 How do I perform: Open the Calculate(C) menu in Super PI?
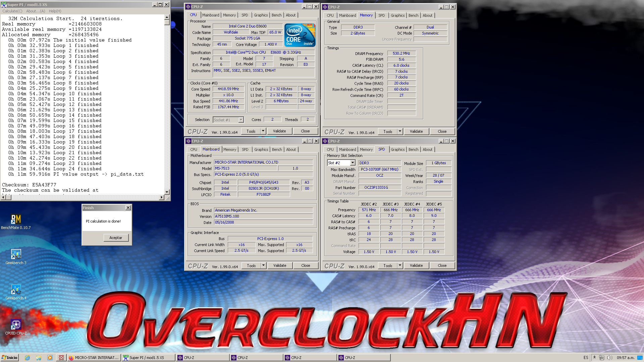click(x=12, y=11)
